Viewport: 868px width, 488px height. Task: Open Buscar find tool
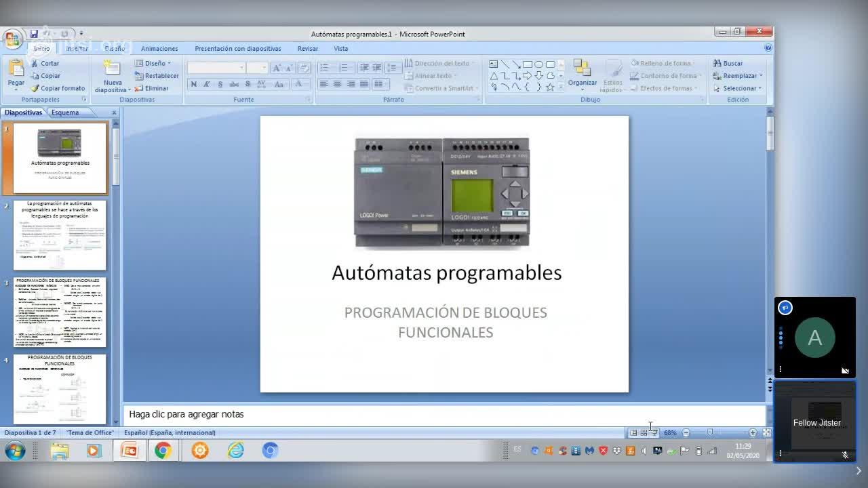coord(728,63)
